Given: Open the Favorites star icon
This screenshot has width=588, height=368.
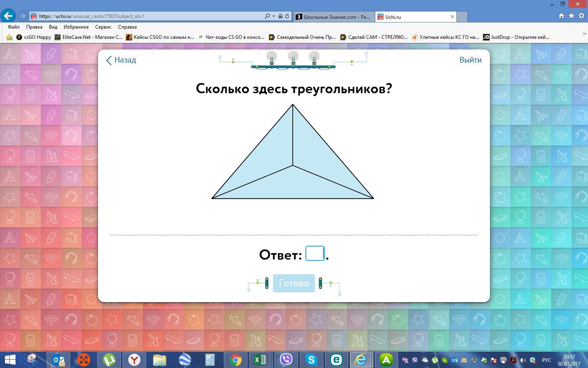Looking at the screenshot, I should tap(571, 16).
